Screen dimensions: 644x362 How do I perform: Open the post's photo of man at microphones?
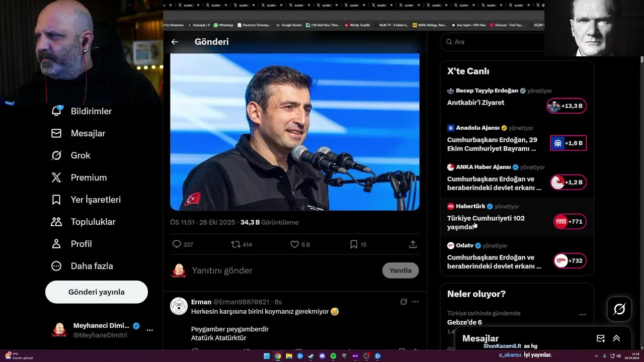295,132
